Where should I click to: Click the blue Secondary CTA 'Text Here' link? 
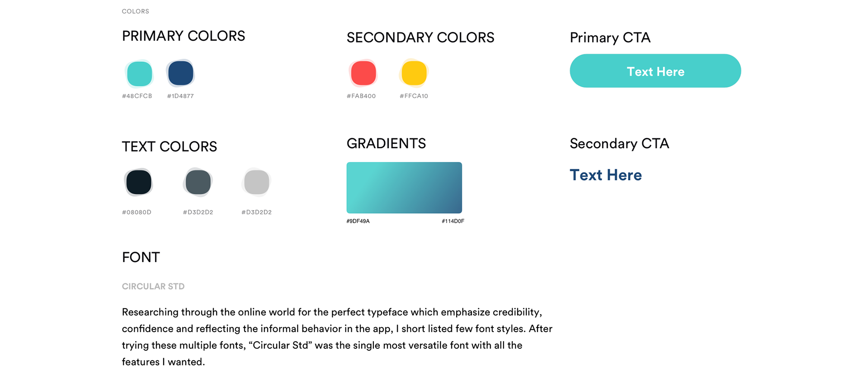(605, 175)
